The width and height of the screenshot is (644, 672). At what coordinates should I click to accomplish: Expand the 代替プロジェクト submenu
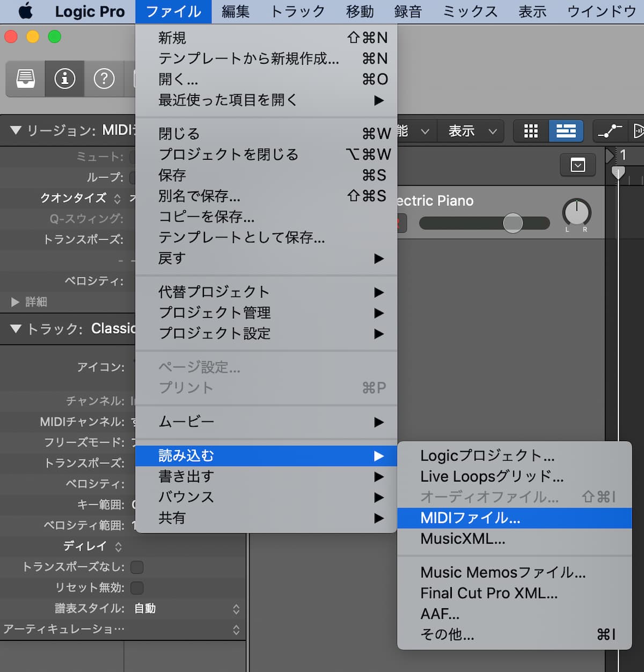266,292
